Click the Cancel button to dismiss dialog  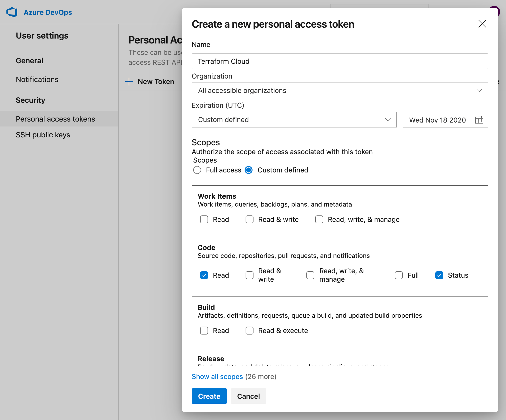[x=248, y=396]
